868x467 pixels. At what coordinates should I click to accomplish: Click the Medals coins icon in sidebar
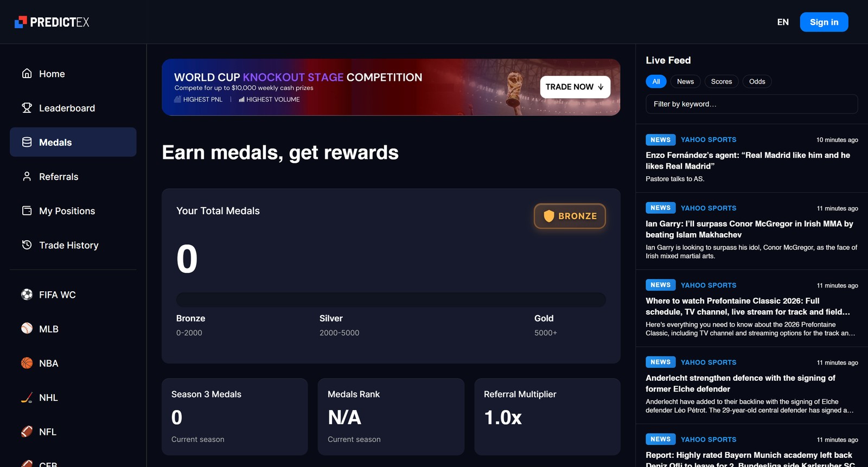pyautogui.click(x=27, y=142)
